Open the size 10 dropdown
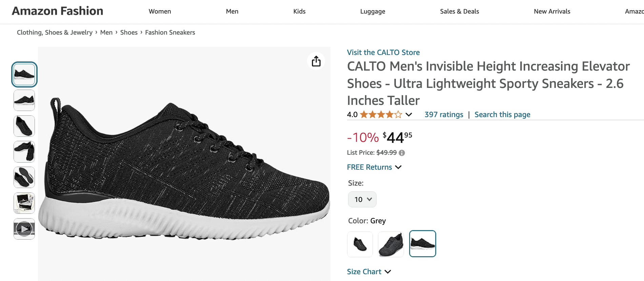Image resolution: width=644 pixels, height=281 pixels. tap(362, 200)
